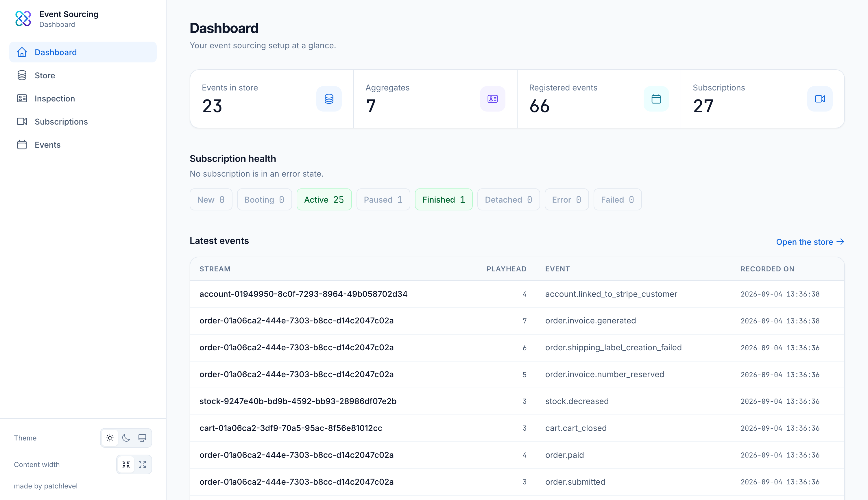Click the Dashboard home icon in sidebar
This screenshot has height=500, width=868.
(x=22, y=52)
